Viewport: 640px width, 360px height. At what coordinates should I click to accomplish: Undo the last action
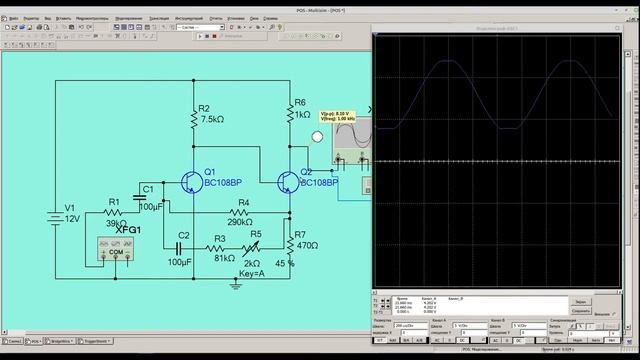(81, 27)
